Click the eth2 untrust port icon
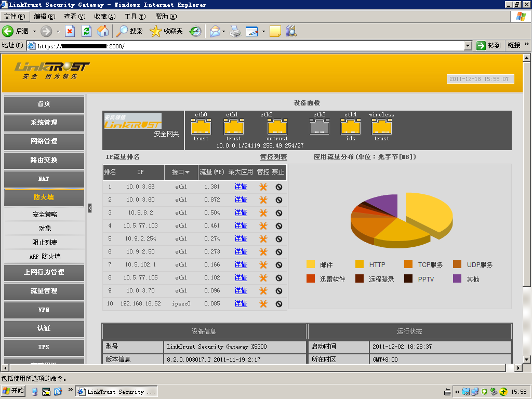Screen dimensions: 532x399 pyautogui.click(x=277, y=127)
